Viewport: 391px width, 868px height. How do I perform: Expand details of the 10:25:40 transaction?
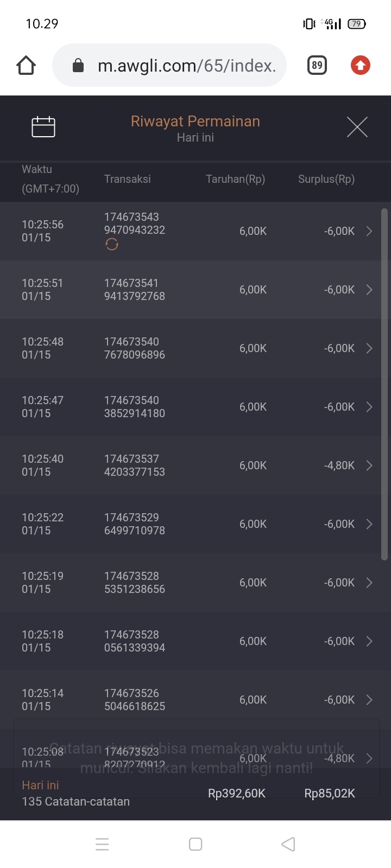[369, 465]
